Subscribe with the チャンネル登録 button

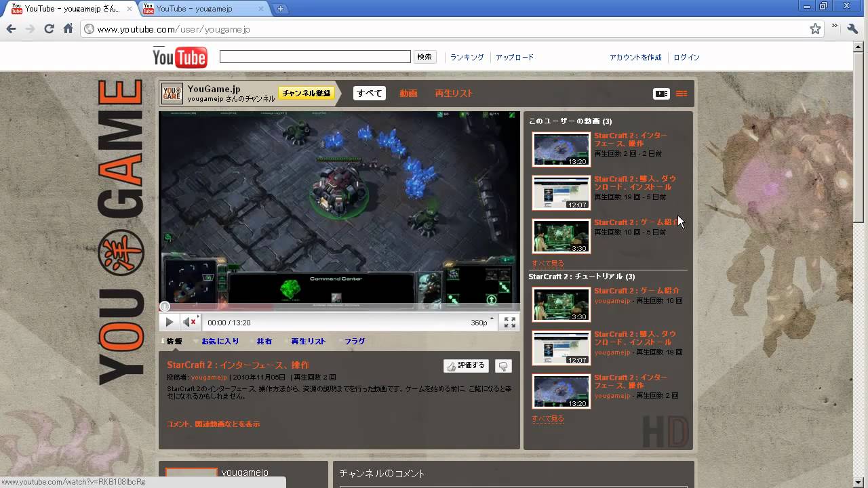[307, 94]
